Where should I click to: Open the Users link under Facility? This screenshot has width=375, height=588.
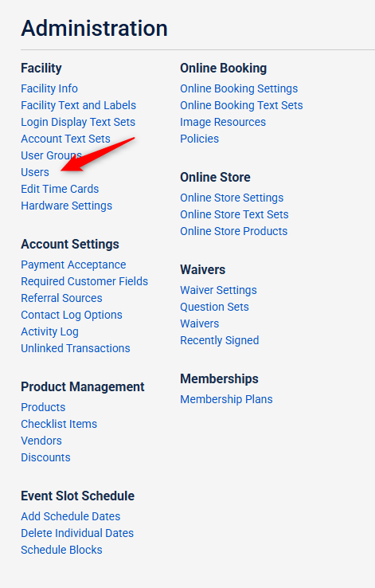click(x=35, y=172)
